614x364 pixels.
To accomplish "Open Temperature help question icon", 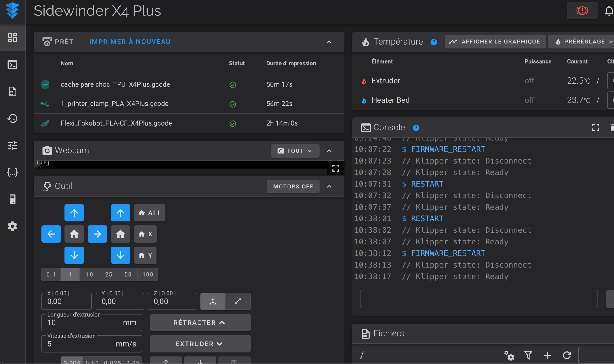I will click(434, 42).
